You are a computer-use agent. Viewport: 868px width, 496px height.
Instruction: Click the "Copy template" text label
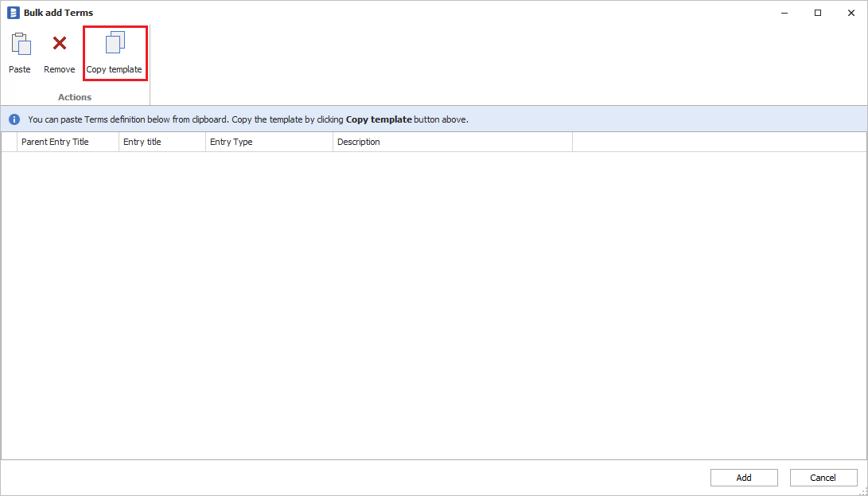pos(115,69)
